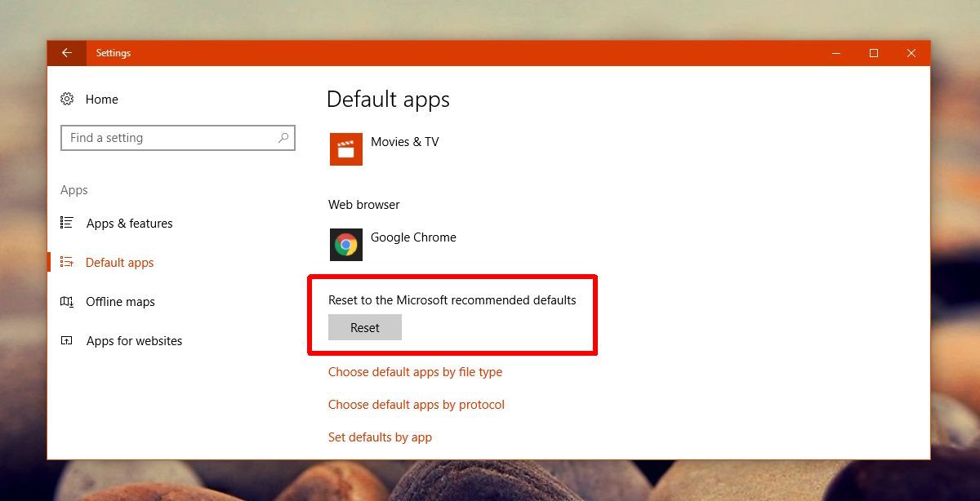The width and height of the screenshot is (980, 501).
Task: Select the Apps for websites label
Action: (134, 341)
